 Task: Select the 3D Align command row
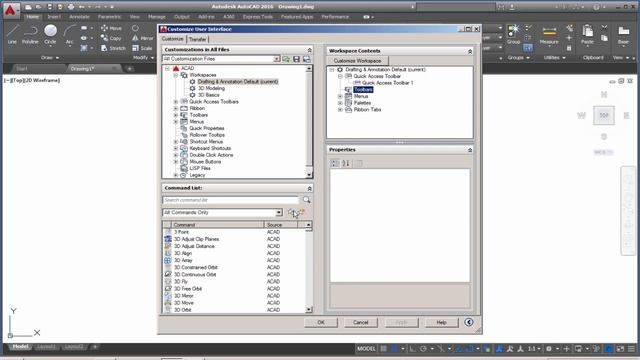234,253
